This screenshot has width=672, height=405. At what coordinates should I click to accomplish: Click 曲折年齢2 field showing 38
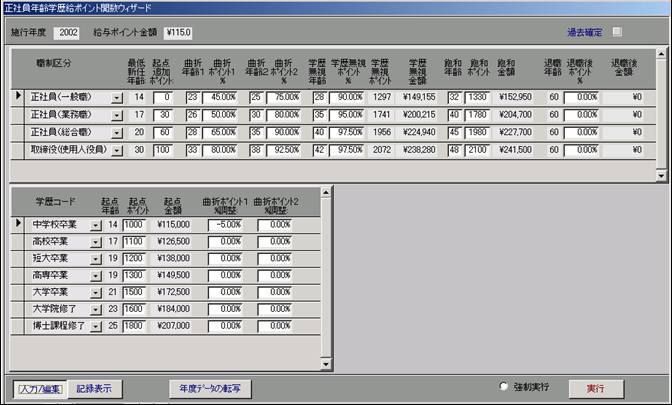tap(256, 150)
